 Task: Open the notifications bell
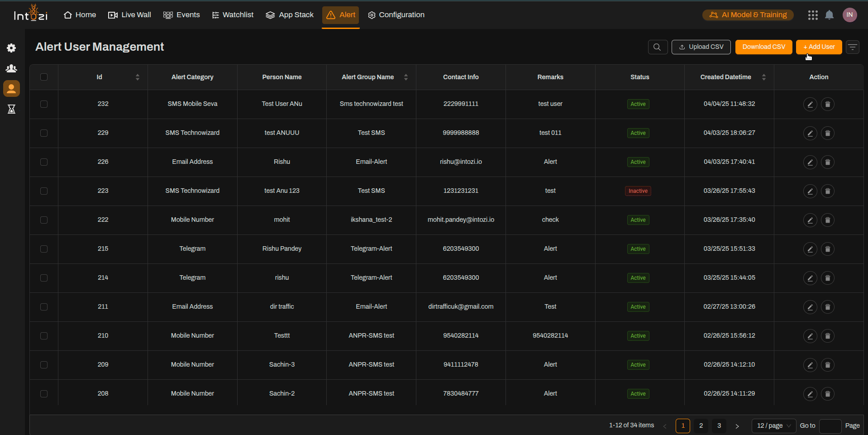(x=829, y=15)
